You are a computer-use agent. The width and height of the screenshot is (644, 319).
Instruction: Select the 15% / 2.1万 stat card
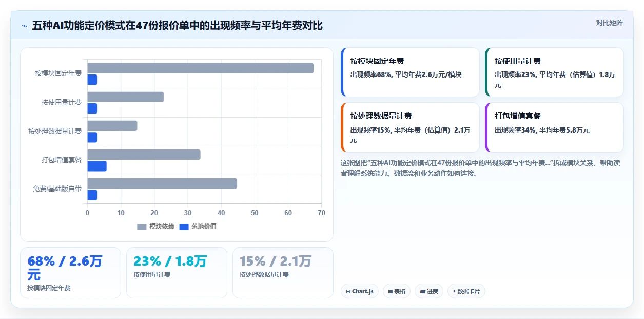[283, 273]
